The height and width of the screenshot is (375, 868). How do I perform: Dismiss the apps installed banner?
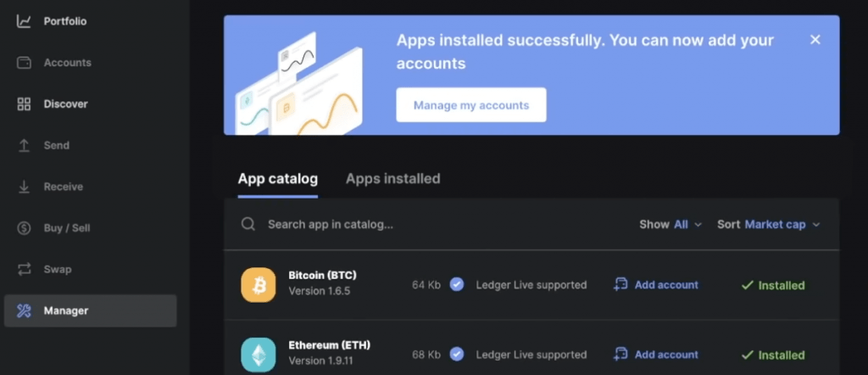(815, 40)
